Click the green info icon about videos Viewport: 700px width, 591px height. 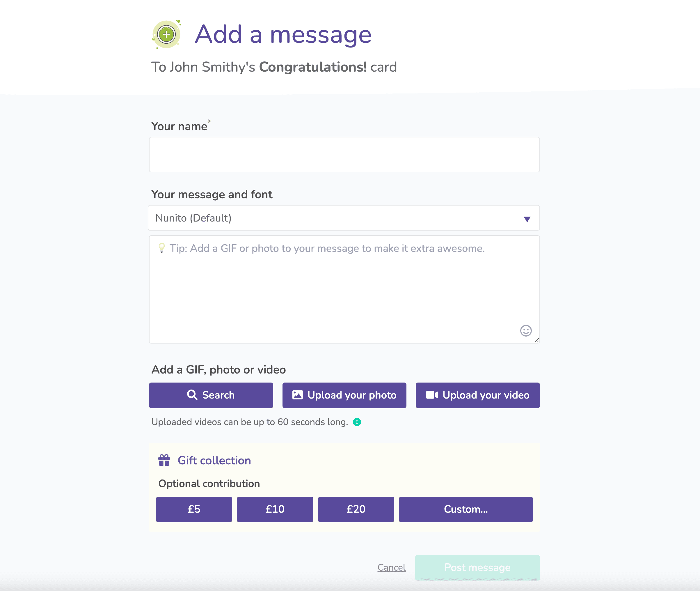[357, 422]
